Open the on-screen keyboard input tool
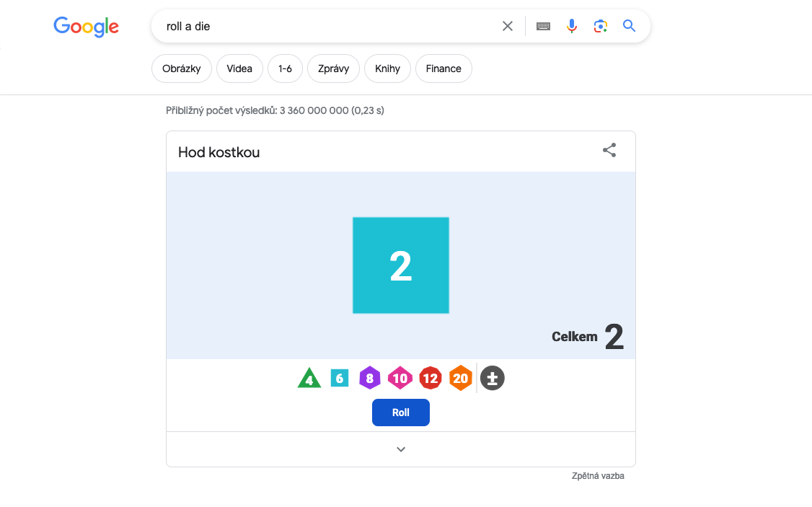 pyautogui.click(x=544, y=26)
